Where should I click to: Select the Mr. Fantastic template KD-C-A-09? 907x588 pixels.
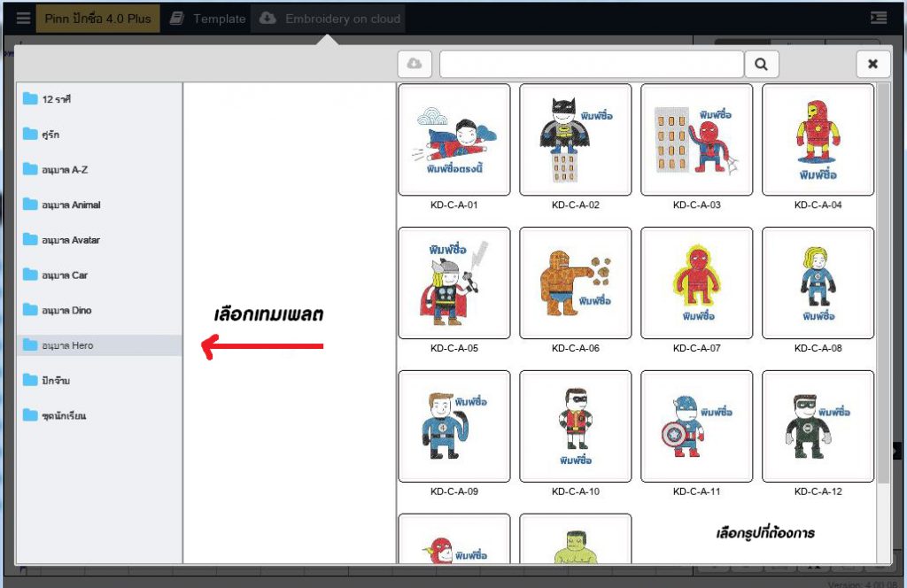point(454,426)
